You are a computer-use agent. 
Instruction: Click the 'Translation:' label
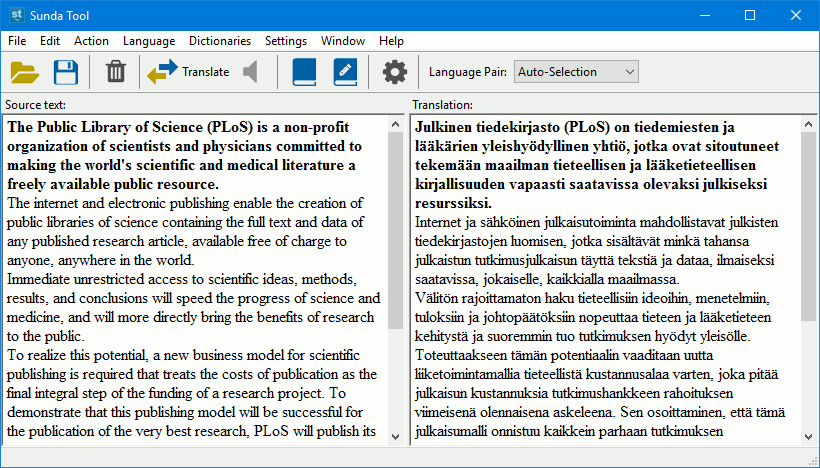442,105
